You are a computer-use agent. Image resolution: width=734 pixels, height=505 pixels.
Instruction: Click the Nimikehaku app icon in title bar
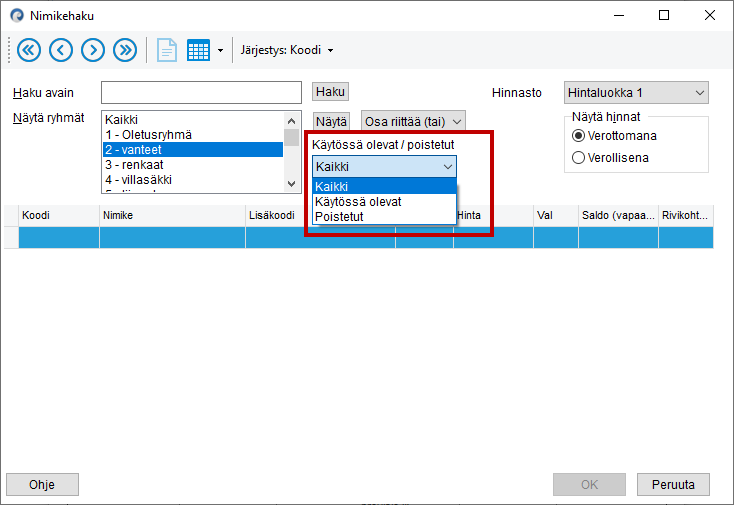click(x=17, y=15)
